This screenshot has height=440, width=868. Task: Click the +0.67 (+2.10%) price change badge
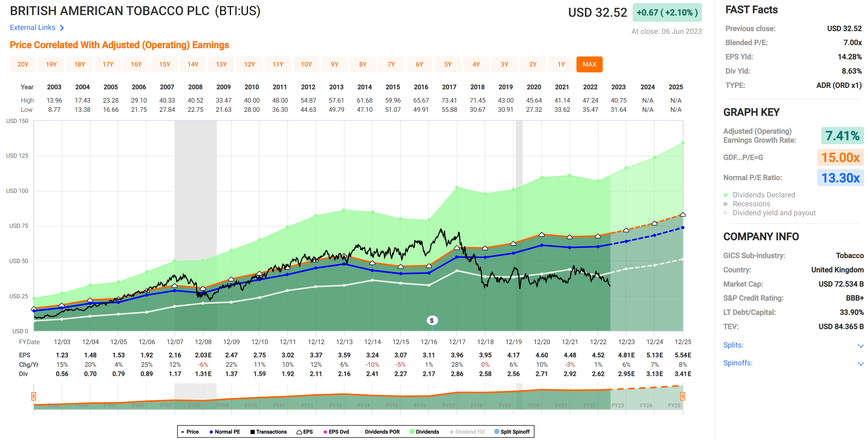[667, 13]
